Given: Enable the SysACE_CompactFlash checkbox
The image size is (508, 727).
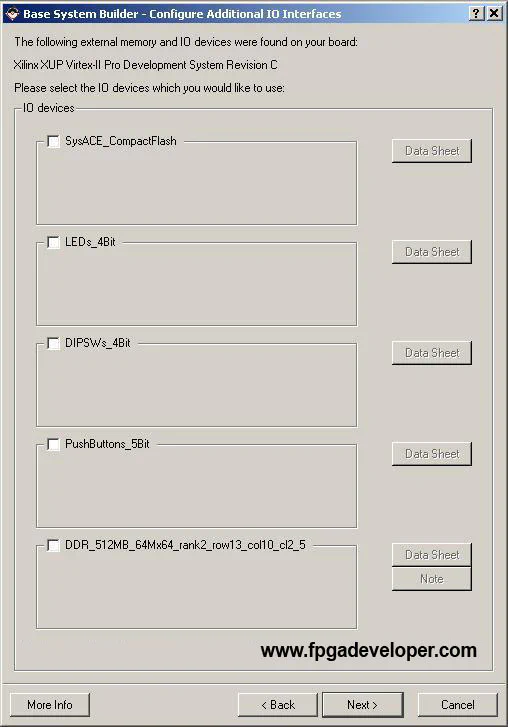Looking at the screenshot, I should click(x=54, y=141).
